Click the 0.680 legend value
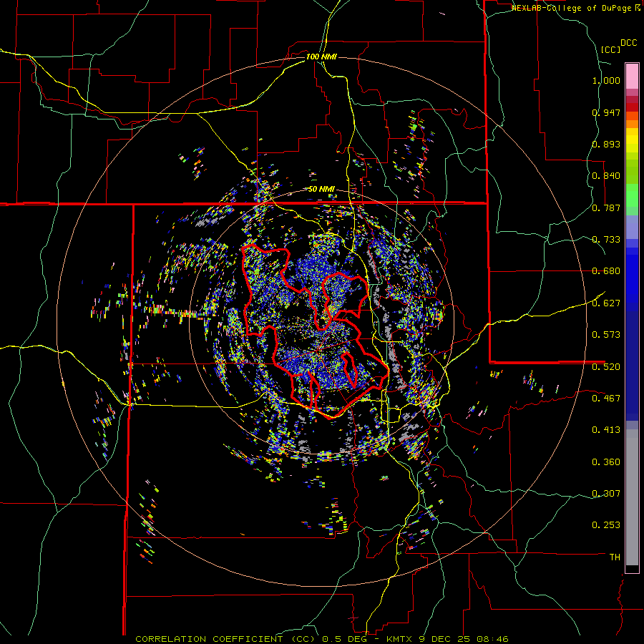 [606, 271]
